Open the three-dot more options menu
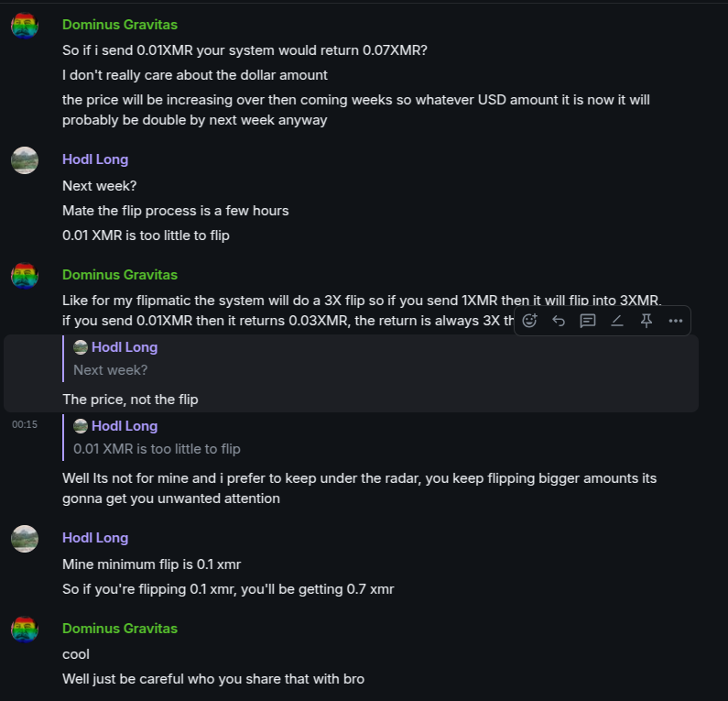 pos(676,321)
